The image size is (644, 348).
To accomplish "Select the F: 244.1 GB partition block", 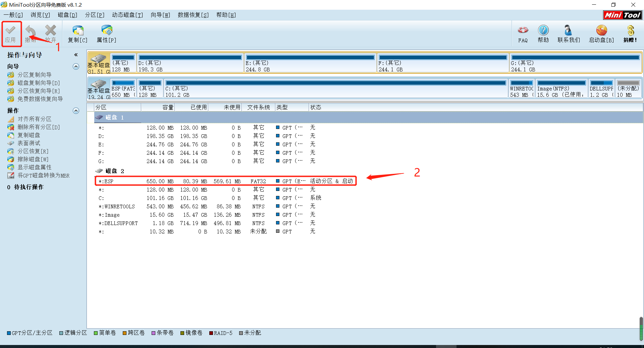I will [x=443, y=63].
